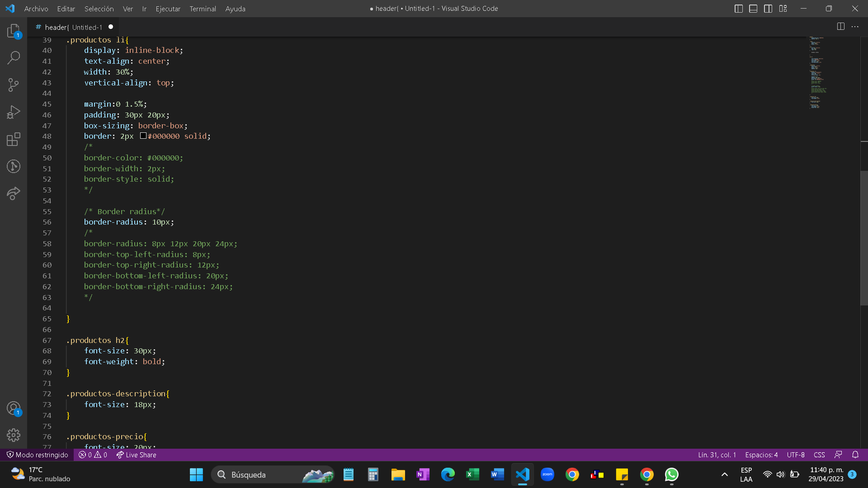
Task: Open the Explorer view in activity bar
Action: click(14, 31)
